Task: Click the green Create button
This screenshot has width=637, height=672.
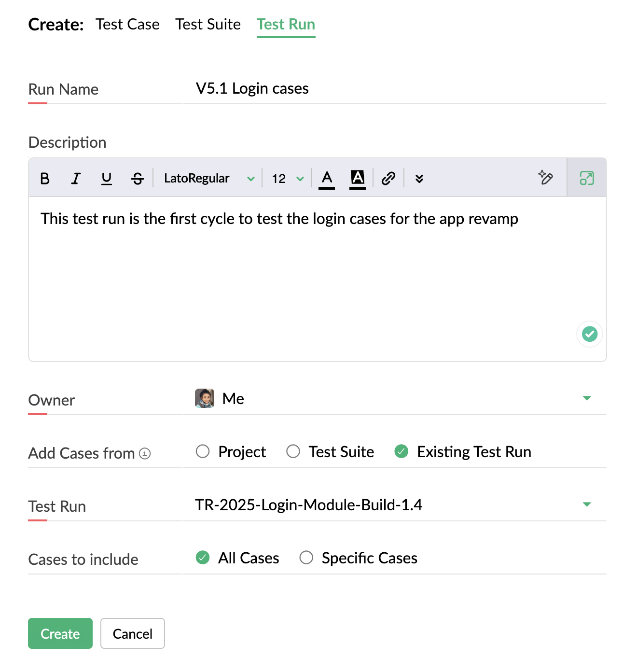Action: (x=60, y=633)
